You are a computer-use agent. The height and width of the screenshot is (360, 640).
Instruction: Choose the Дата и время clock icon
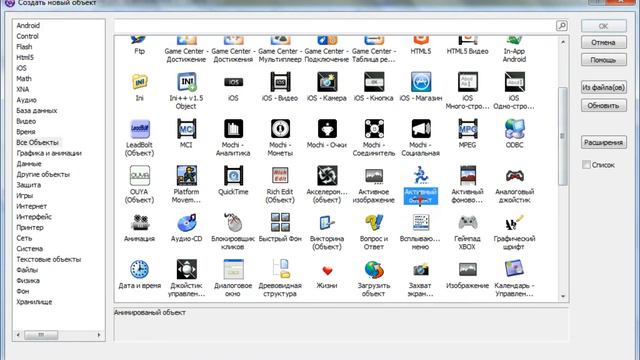click(x=139, y=270)
